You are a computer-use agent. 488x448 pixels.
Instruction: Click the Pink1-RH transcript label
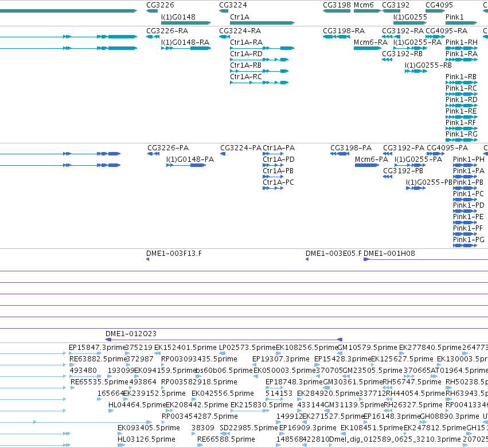tap(462, 42)
